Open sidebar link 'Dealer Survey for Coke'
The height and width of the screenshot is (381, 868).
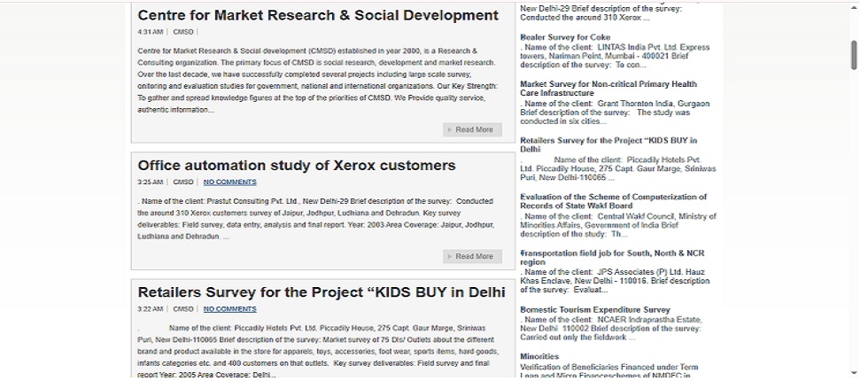pos(564,37)
